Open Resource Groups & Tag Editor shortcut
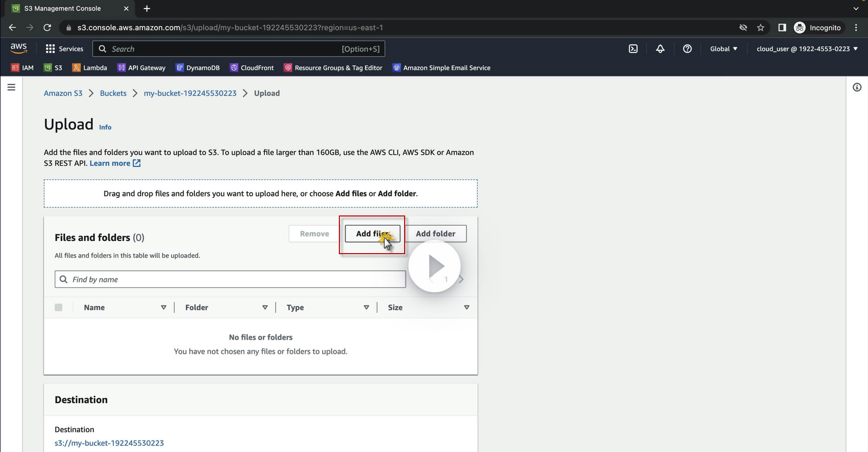 pyautogui.click(x=333, y=68)
